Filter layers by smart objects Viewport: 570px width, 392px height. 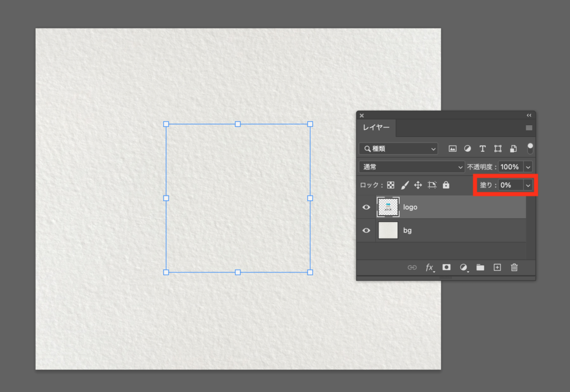513,149
